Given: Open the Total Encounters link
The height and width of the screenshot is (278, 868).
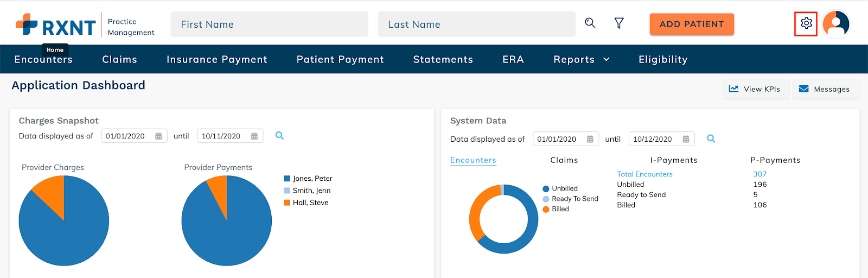Looking at the screenshot, I should 644,174.
